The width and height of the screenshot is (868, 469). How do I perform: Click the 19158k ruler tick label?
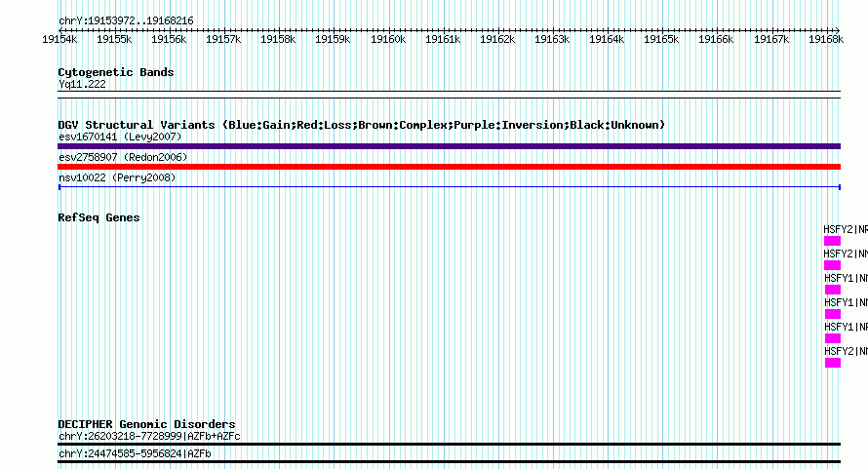tap(278, 39)
